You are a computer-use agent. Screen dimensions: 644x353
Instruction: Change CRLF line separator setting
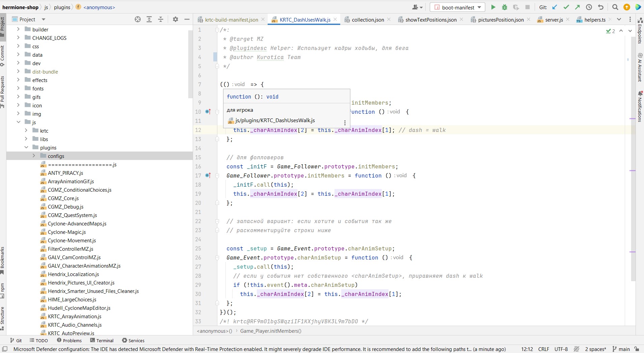543,349
